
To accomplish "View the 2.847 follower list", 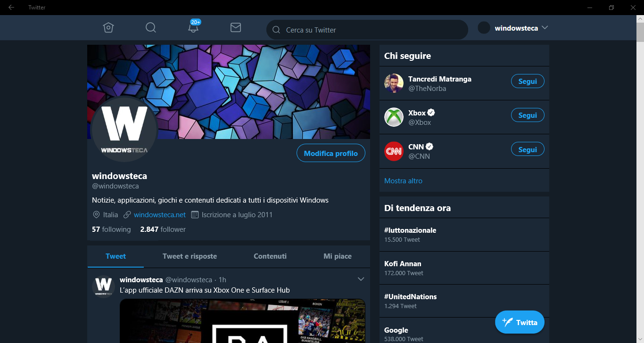I will pos(163,229).
